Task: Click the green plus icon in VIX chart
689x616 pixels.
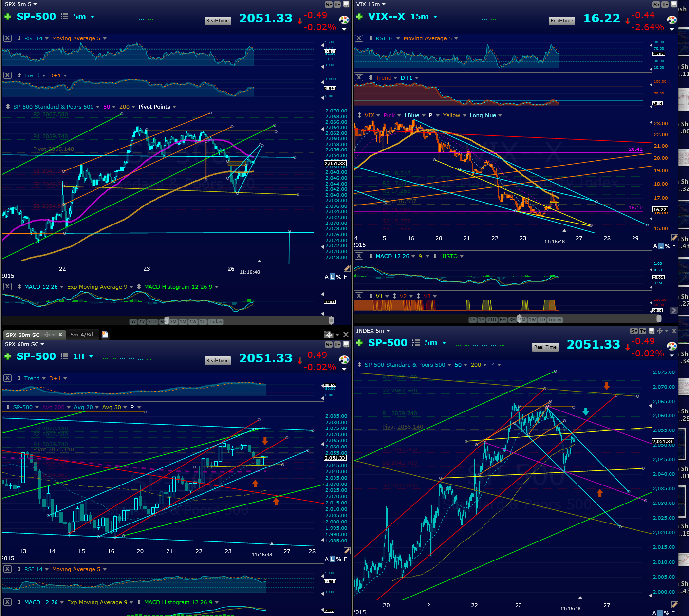Action: (x=359, y=17)
